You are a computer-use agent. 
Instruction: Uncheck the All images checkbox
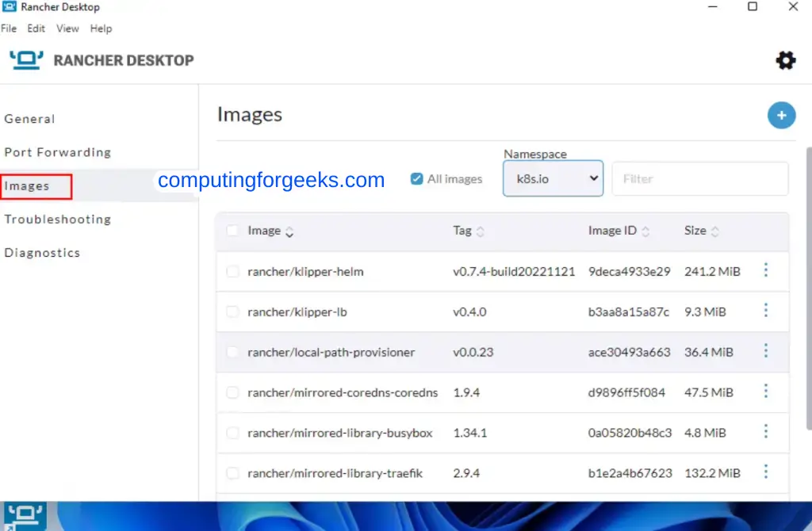tap(416, 179)
